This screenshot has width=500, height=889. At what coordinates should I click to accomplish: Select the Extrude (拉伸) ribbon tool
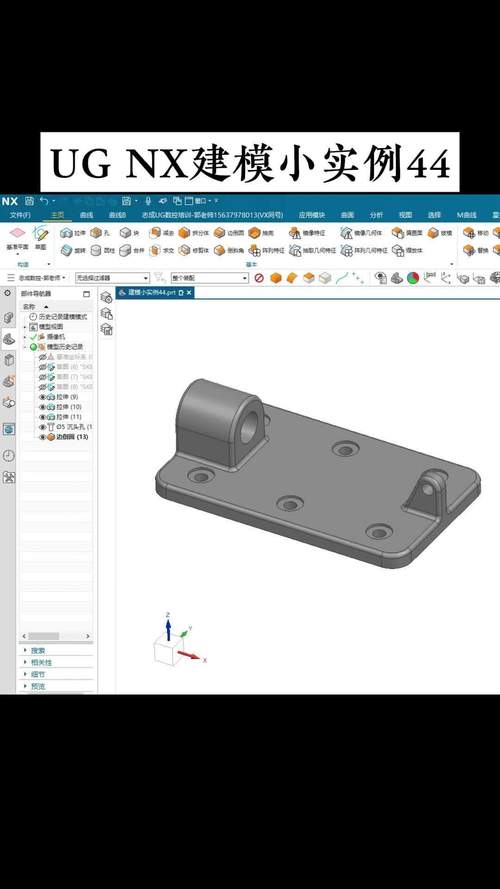click(73, 233)
